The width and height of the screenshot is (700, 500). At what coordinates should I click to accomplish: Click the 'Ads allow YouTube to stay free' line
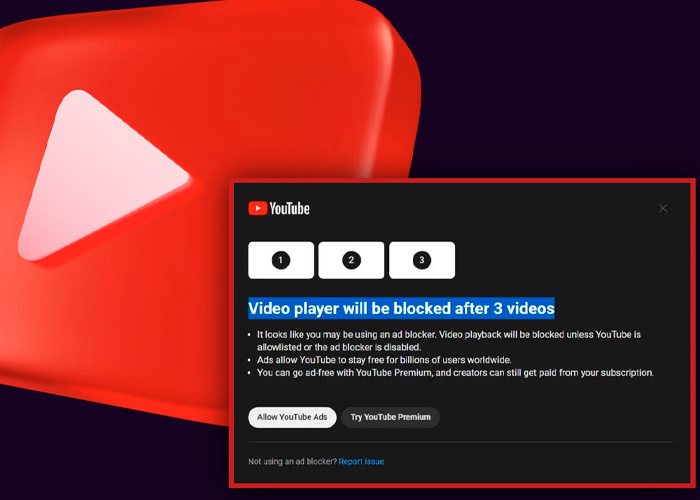(x=384, y=360)
